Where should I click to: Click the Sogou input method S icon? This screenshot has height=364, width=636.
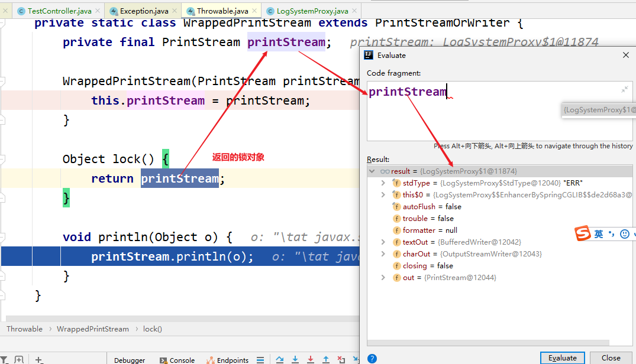tap(583, 233)
